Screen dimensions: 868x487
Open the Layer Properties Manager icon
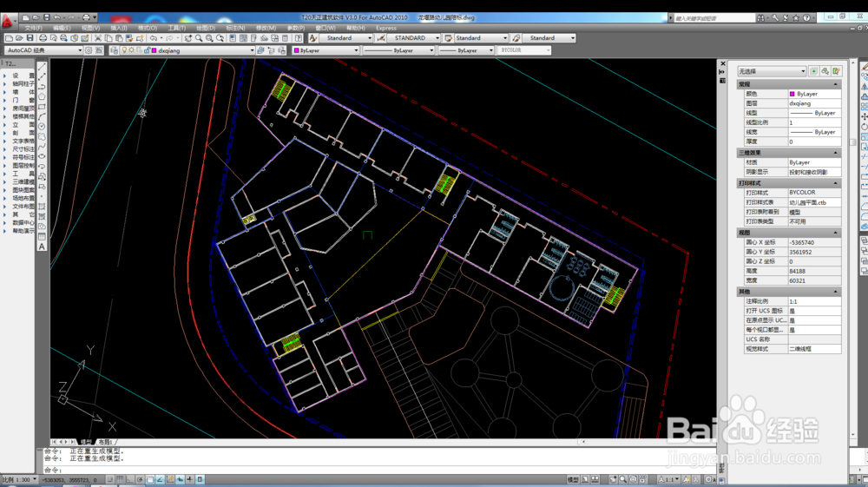(x=114, y=50)
